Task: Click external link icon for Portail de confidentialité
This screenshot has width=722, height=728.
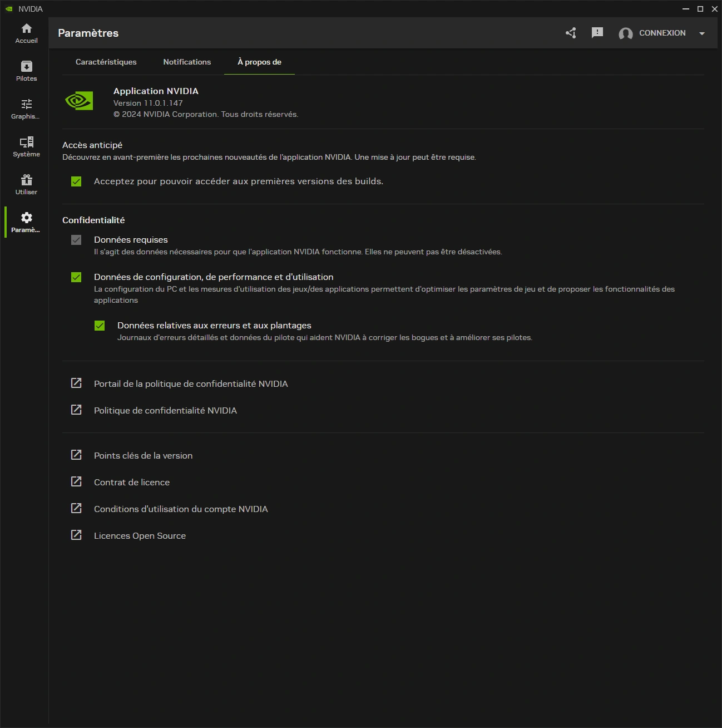Action: (76, 383)
